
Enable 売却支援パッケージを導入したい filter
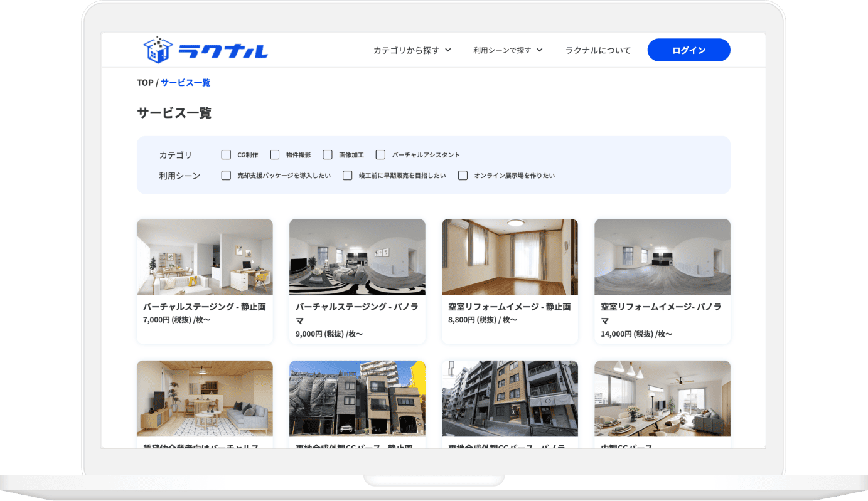point(226,176)
